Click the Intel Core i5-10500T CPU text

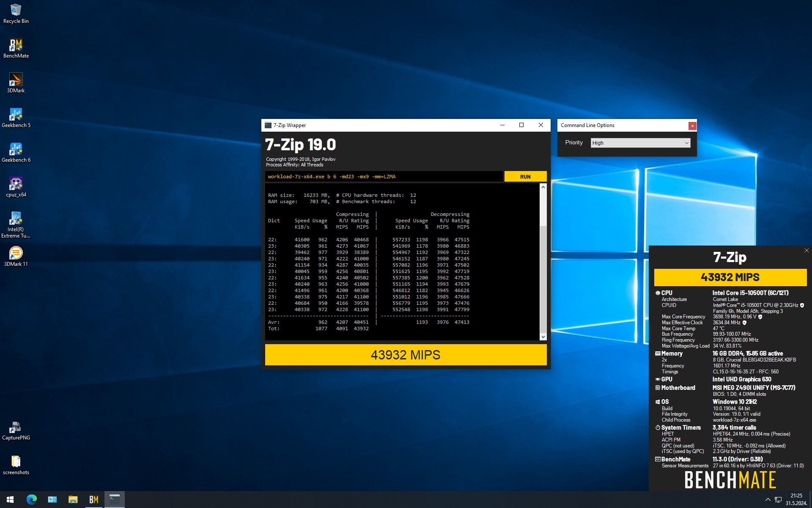point(750,293)
